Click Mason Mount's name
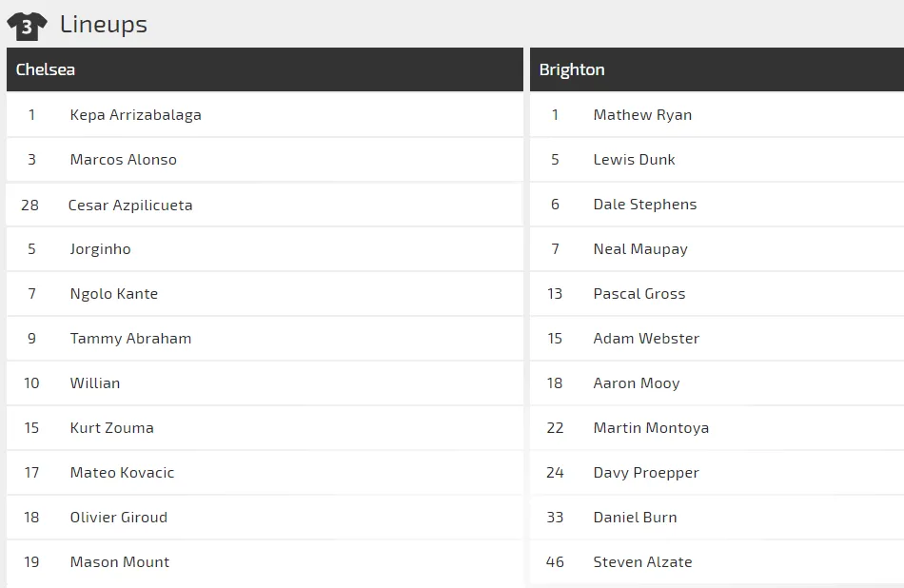 pos(119,562)
